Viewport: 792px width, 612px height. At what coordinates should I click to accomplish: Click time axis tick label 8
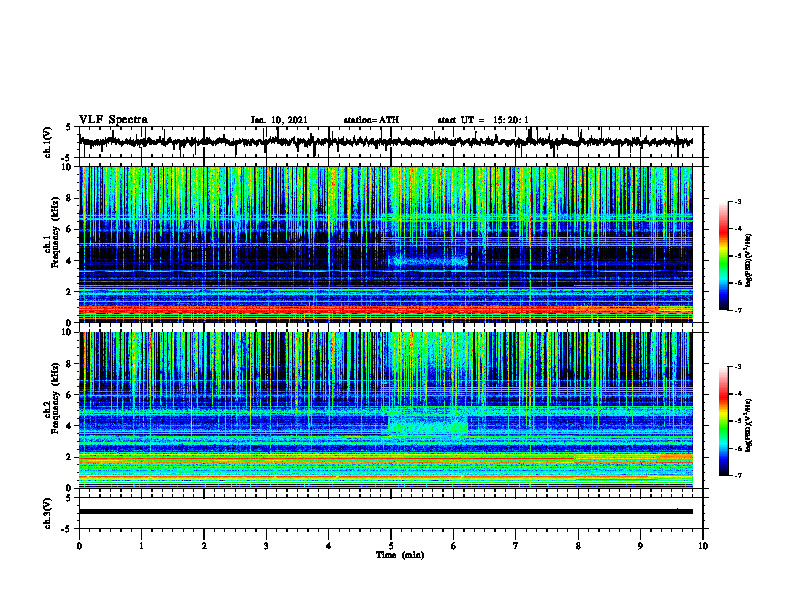(x=578, y=546)
